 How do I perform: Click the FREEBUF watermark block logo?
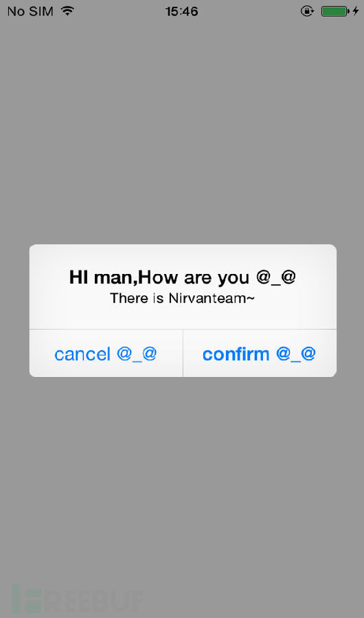click(27, 599)
